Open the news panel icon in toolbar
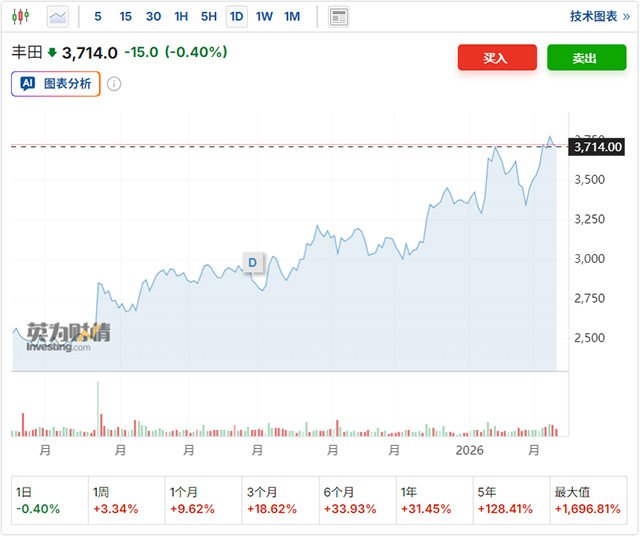 pos(339,16)
